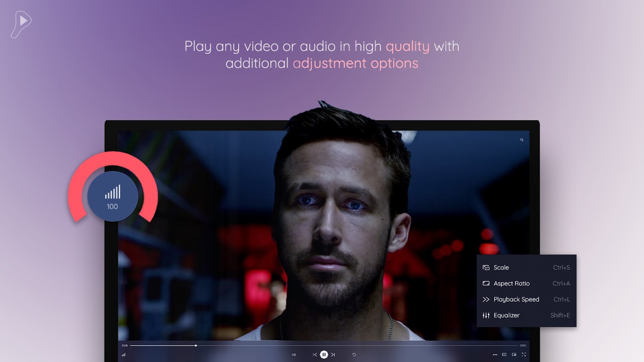Select Scale from the popup menu
This screenshot has height=362, width=644.
point(527,267)
